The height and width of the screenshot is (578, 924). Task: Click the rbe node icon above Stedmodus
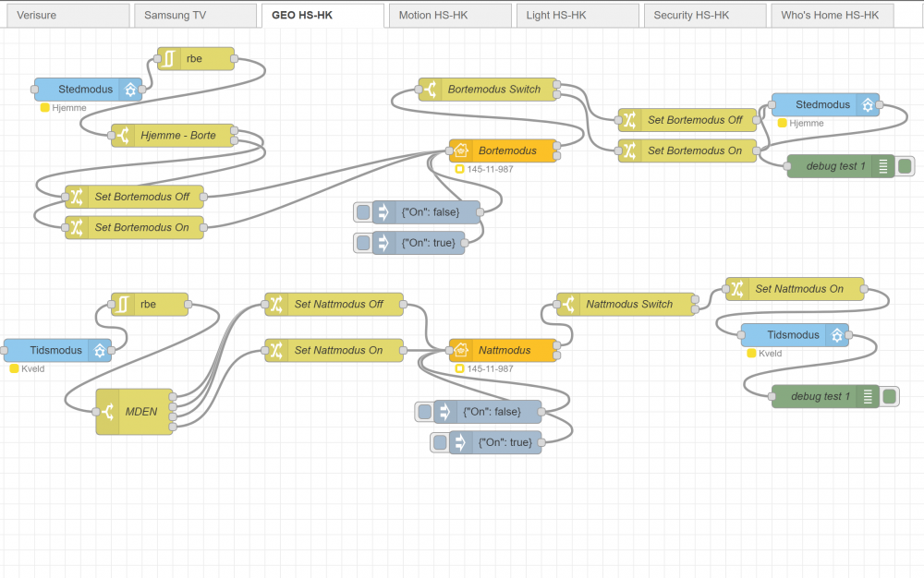pyautogui.click(x=169, y=58)
